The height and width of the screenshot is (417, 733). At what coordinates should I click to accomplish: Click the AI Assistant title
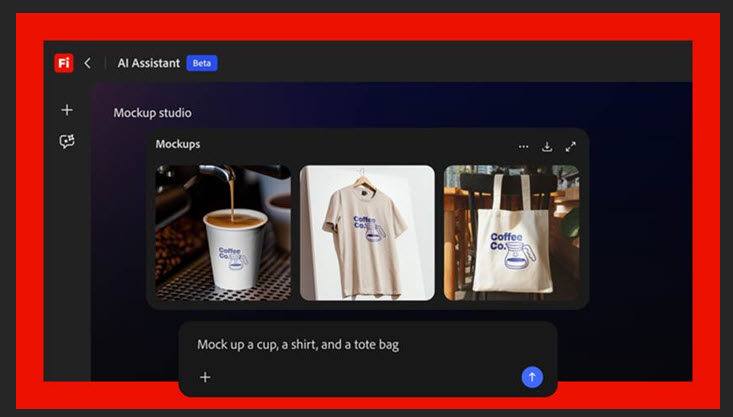coord(149,63)
